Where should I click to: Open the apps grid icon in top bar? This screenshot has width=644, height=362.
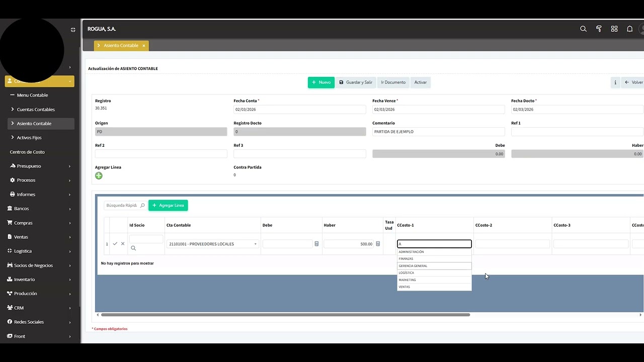614,29
